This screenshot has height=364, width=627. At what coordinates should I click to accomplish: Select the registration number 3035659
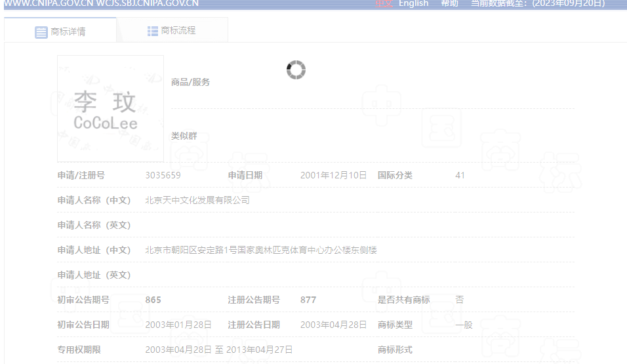163,175
